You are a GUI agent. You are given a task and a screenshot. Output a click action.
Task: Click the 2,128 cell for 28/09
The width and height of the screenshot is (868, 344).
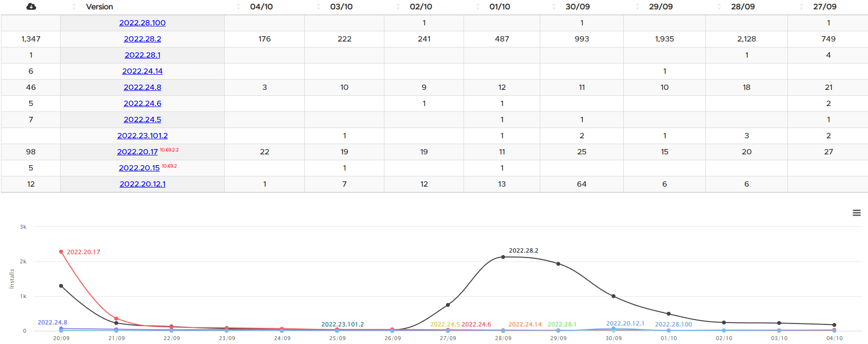746,39
